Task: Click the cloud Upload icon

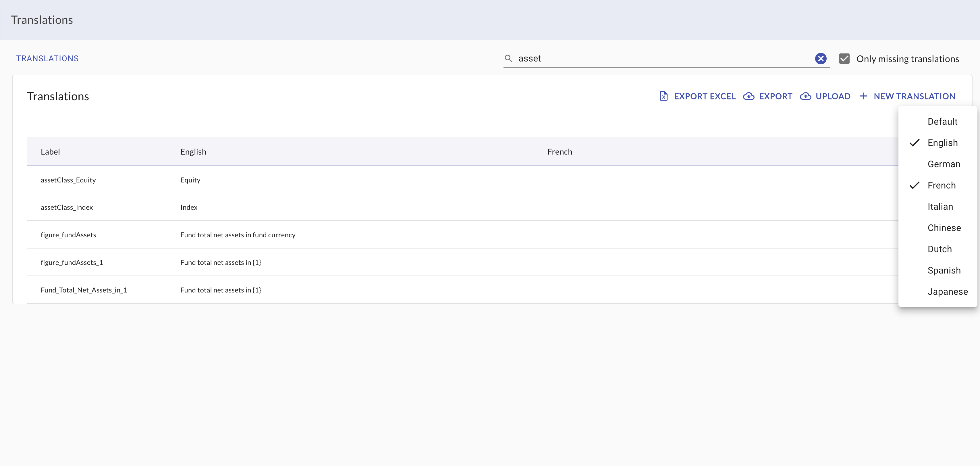Action: (x=805, y=96)
